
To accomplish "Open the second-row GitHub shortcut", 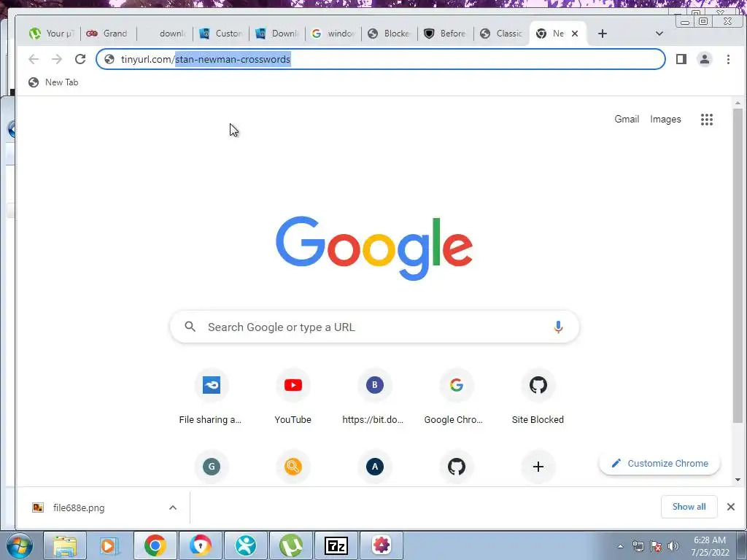I will coord(457,467).
